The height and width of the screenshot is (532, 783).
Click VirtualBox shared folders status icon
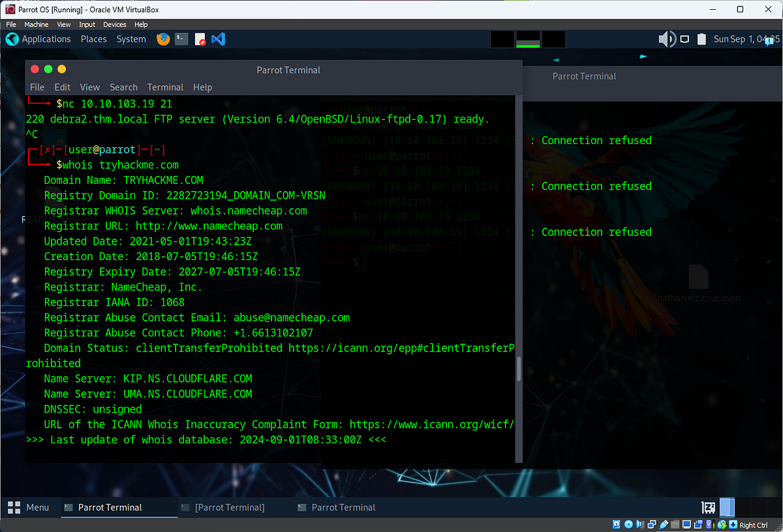(675, 525)
